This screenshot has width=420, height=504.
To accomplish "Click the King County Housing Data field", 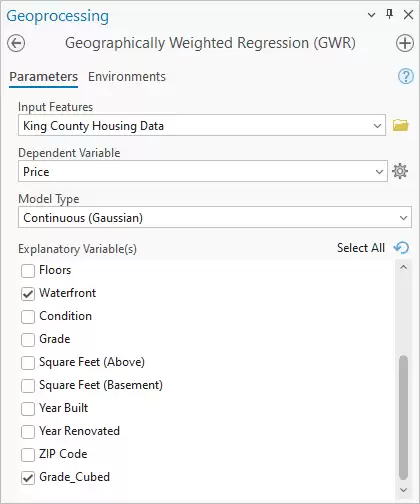I will point(202,126).
